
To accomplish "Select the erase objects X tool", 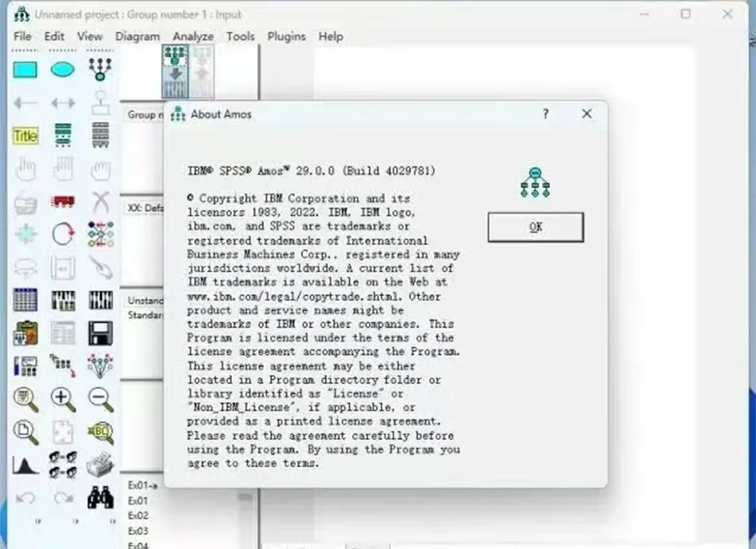I will [100, 202].
